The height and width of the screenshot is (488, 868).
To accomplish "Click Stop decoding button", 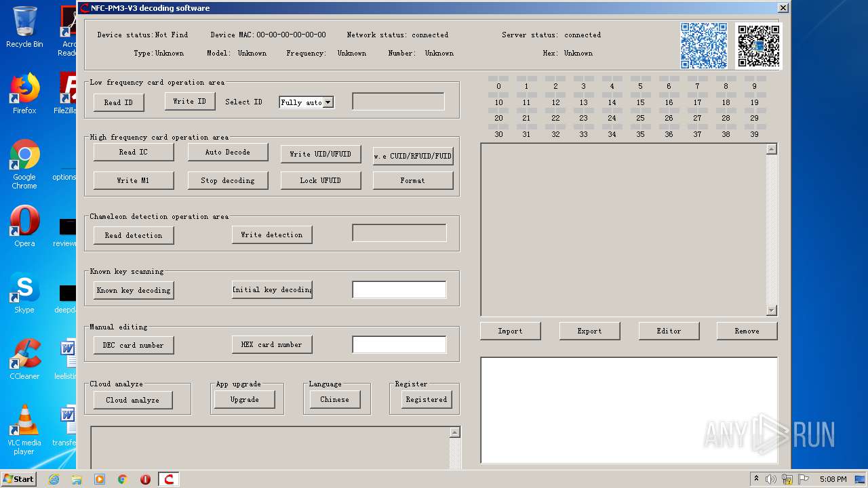I will [228, 180].
